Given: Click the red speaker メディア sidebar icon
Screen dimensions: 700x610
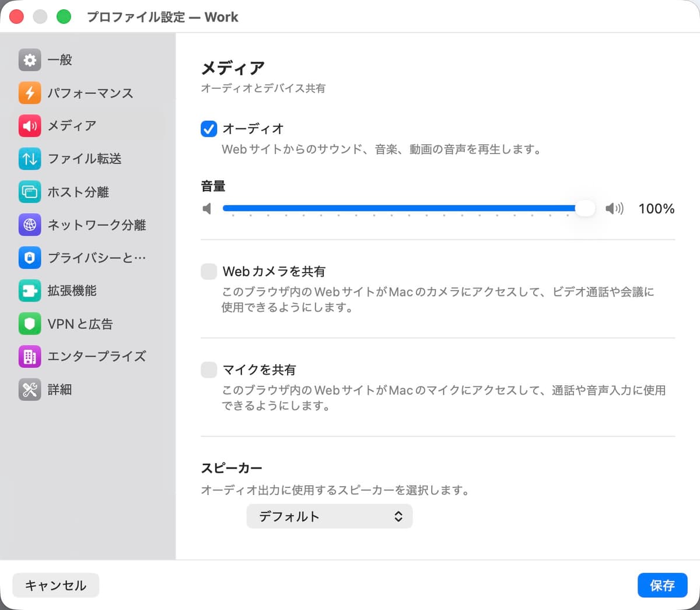Looking at the screenshot, I should click(x=30, y=126).
